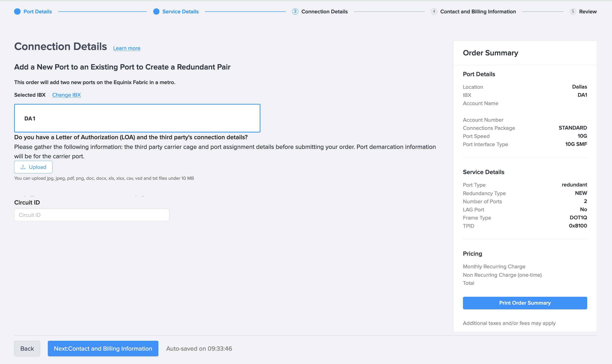
Task: Click the redundant port type value
Action: pyautogui.click(x=574, y=185)
